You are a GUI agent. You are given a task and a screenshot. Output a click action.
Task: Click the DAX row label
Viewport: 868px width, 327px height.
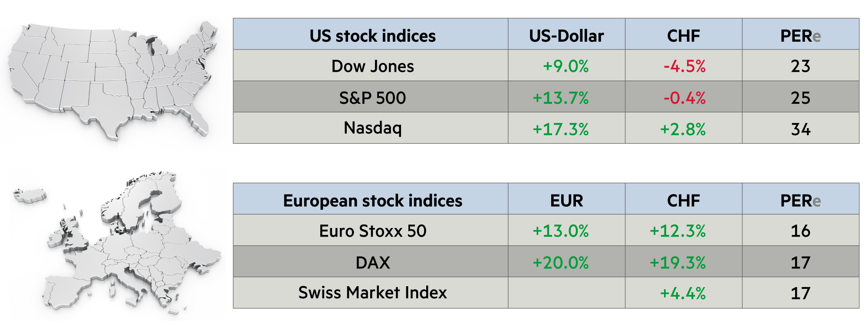(x=372, y=263)
